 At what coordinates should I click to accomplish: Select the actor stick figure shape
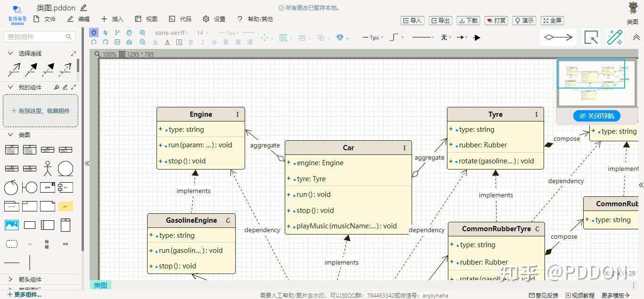47,168
